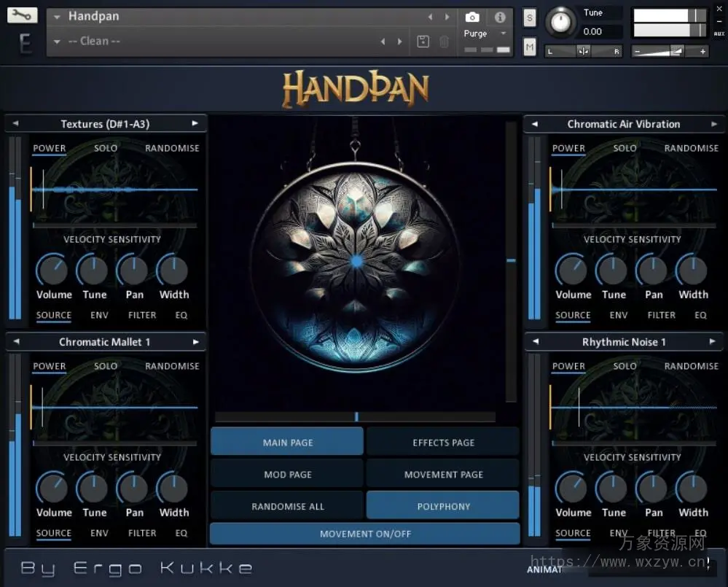Click the AUX sends icon

[x=720, y=32]
